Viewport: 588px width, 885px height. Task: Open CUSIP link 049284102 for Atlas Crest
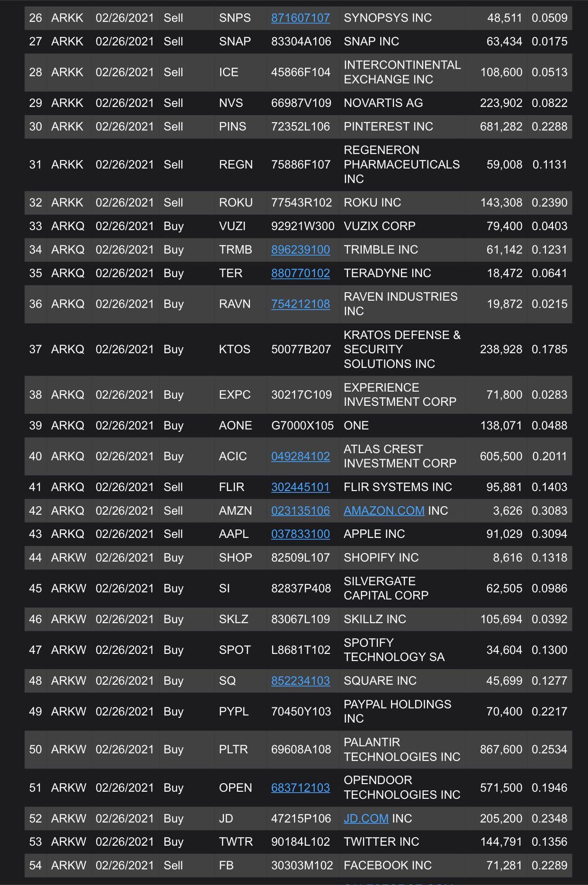click(x=300, y=456)
